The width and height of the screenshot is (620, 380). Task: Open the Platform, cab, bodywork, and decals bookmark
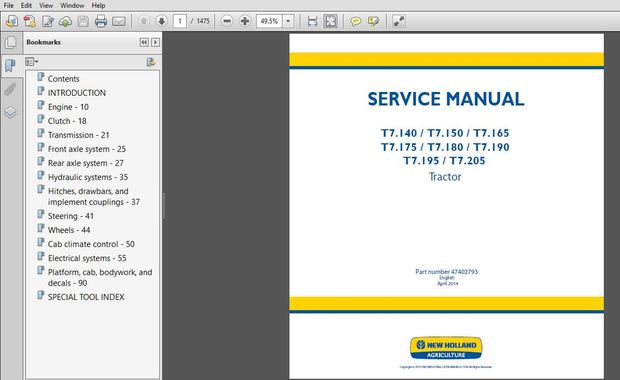[x=100, y=278]
